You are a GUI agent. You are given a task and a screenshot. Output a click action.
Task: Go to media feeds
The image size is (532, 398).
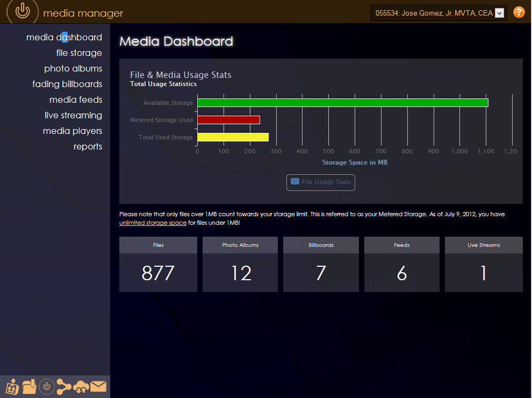pyautogui.click(x=76, y=99)
